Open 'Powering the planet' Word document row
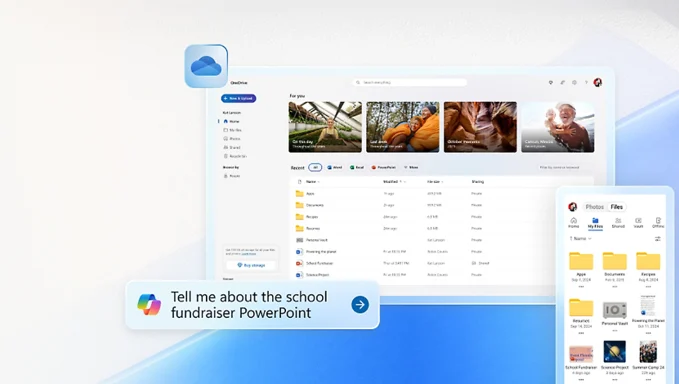Screen dimensions: 679x384 click(x=441, y=252)
